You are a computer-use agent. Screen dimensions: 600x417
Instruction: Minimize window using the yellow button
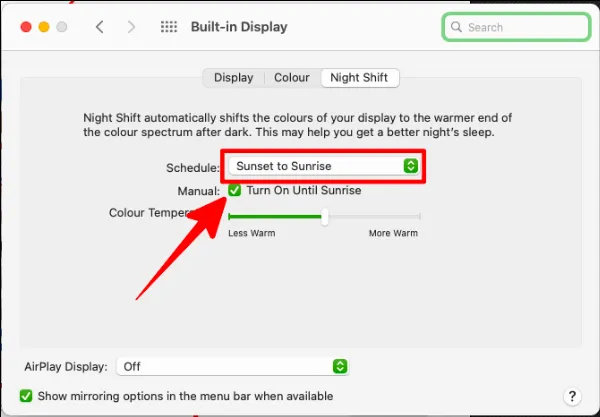click(x=43, y=27)
